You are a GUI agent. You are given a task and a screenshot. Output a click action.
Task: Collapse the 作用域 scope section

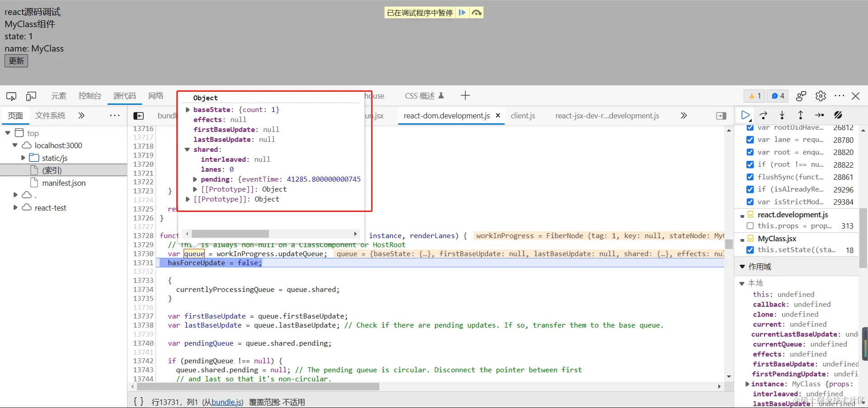click(x=742, y=267)
